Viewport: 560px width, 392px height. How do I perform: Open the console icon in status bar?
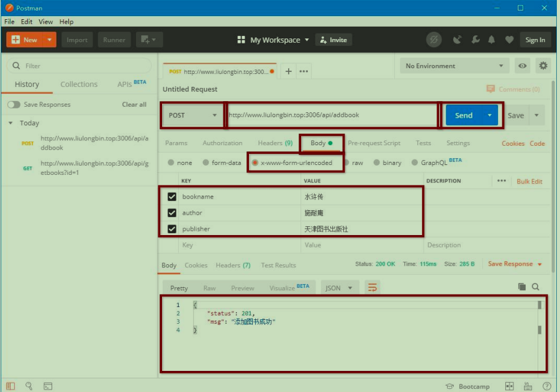[x=48, y=386]
